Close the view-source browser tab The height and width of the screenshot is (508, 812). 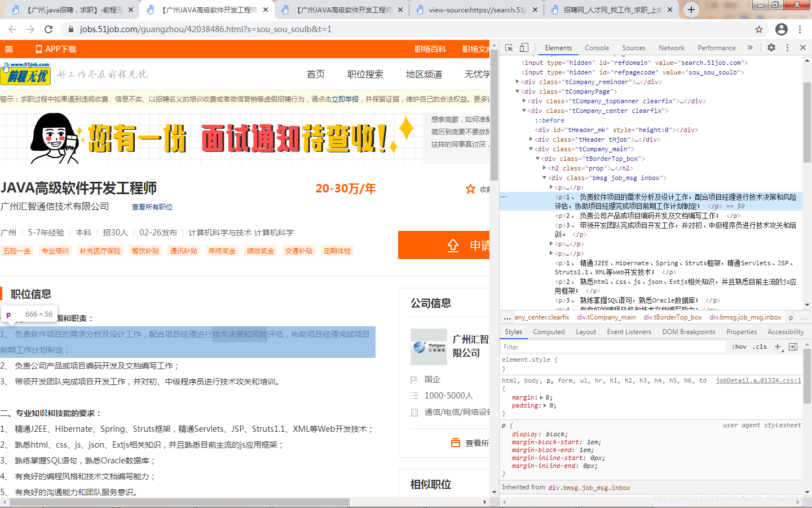click(x=535, y=10)
